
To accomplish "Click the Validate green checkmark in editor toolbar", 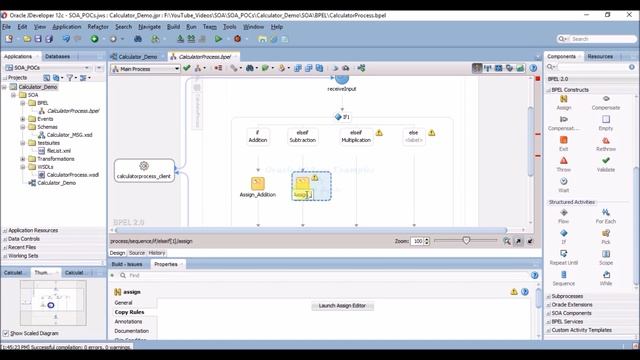I will click(187, 68).
